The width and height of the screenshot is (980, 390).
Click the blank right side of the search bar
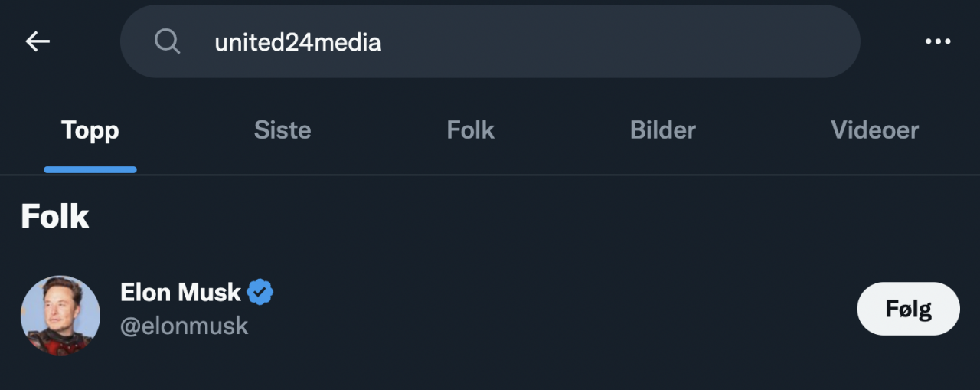point(651,41)
